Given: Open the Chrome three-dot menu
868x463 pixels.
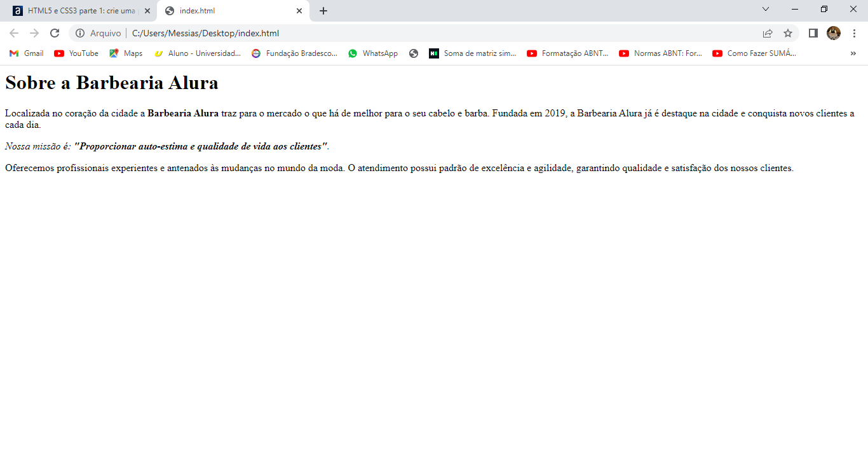Looking at the screenshot, I should 854,33.
